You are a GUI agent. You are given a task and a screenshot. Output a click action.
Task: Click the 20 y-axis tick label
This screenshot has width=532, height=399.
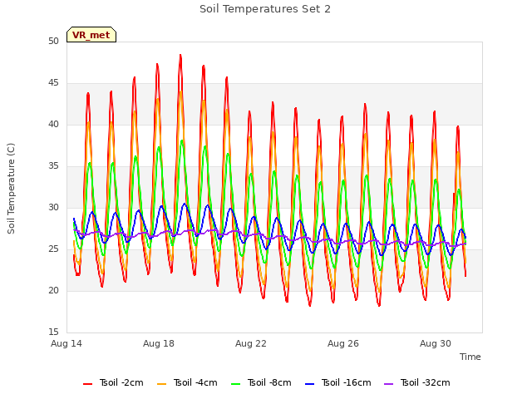tap(53, 290)
